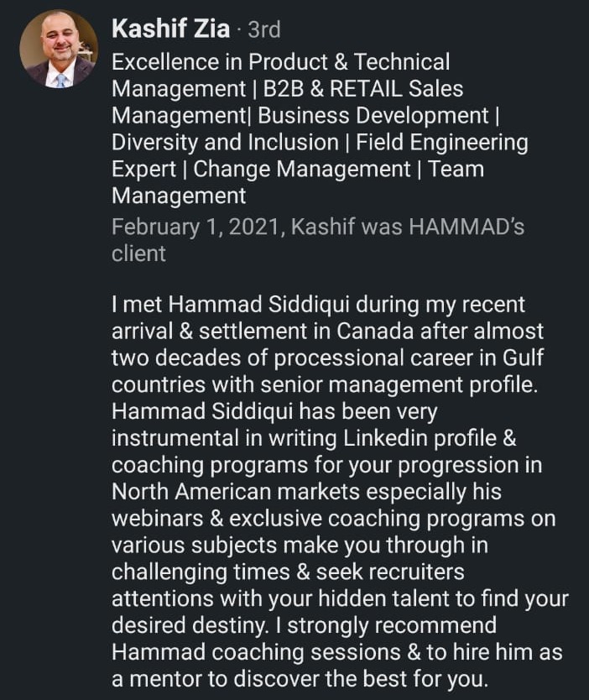Click the 'B2B & RETAIL Sales' headline text
This screenshot has height=700, width=589.
(x=362, y=88)
